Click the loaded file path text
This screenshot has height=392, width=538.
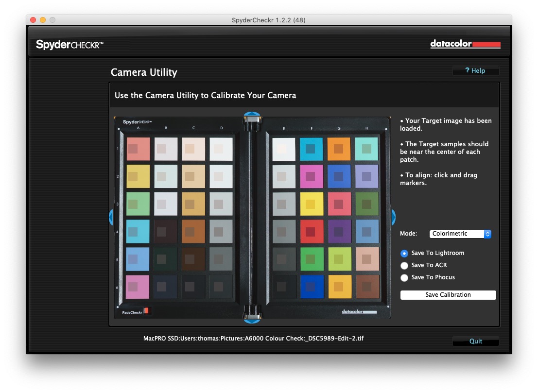pyautogui.click(x=253, y=339)
